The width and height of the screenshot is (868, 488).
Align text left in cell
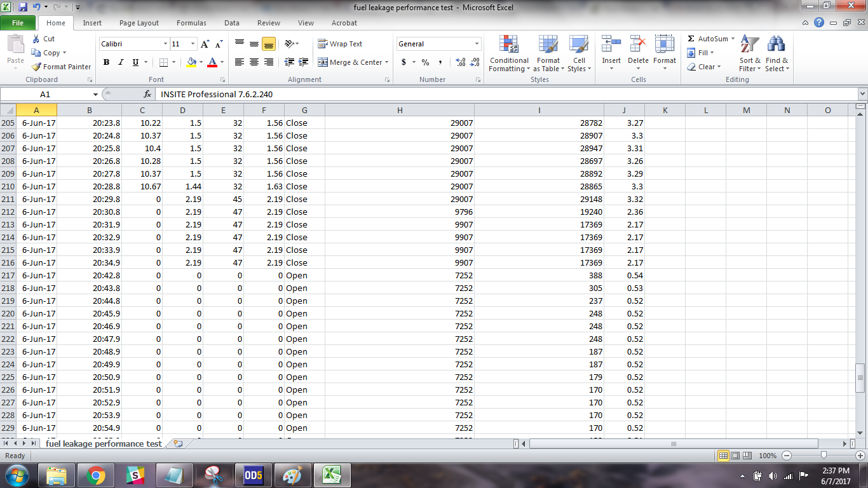[x=240, y=62]
